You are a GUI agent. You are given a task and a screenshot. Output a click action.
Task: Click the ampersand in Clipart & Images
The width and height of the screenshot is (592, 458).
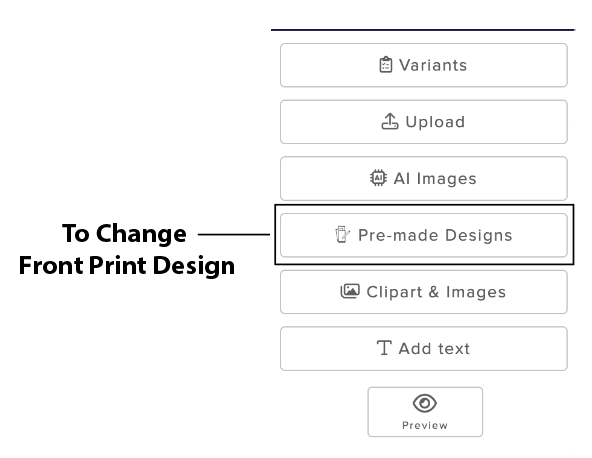point(434,292)
